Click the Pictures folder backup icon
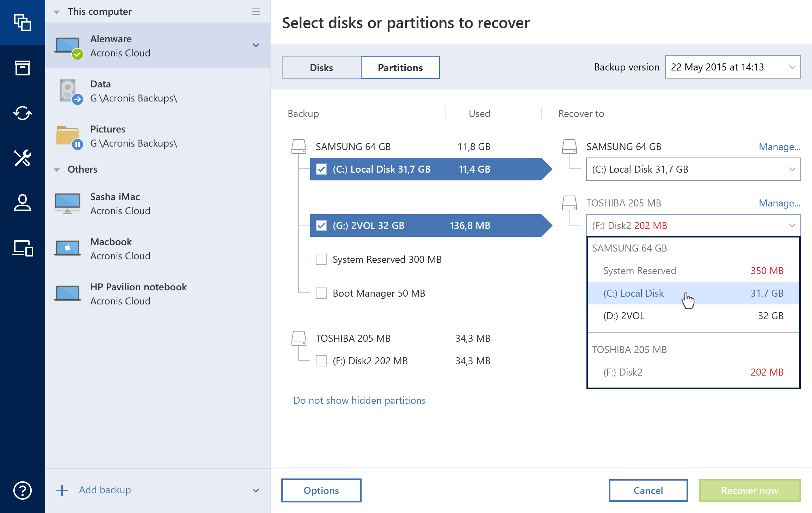The width and height of the screenshot is (812, 513). (69, 137)
